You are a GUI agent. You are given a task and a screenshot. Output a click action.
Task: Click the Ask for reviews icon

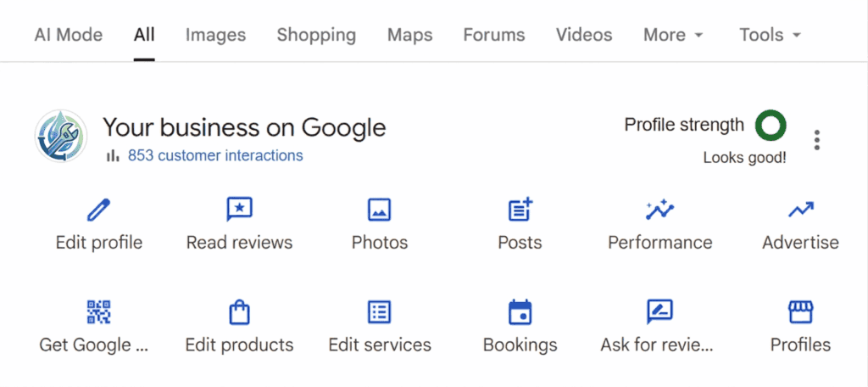(659, 311)
